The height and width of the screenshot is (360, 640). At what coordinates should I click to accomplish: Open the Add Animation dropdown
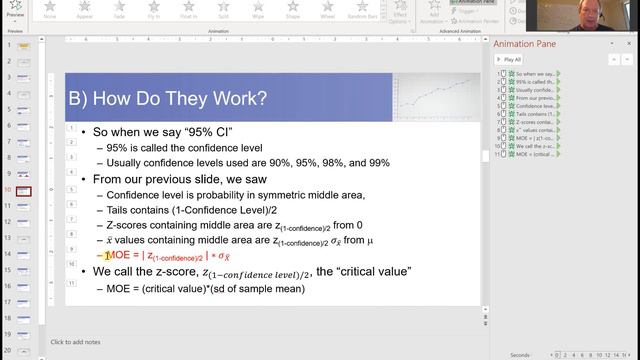(434, 12)
